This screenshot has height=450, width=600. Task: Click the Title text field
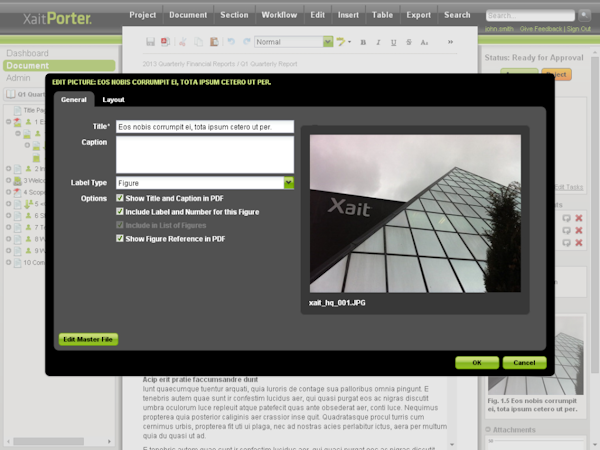(x=205, y=127)
